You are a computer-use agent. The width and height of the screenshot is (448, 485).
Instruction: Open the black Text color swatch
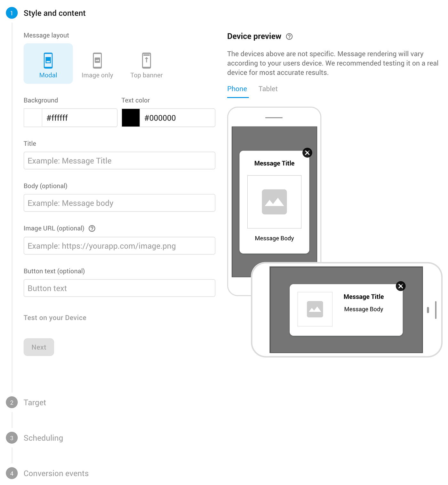(x=131, y=118)
